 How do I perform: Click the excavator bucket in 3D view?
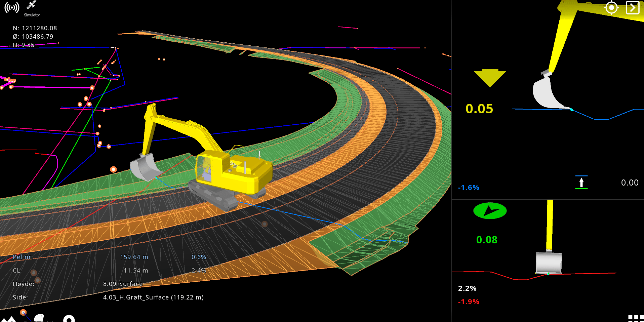pyautogui.click(x=146, y=167)
